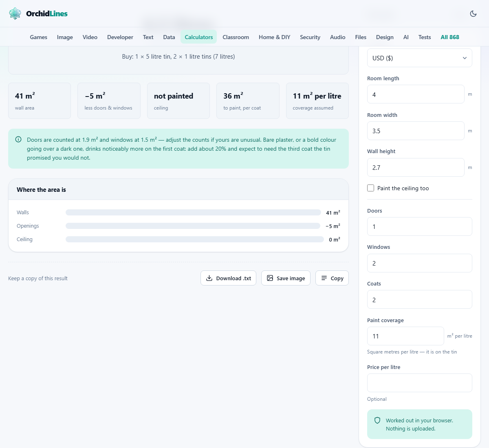Focus the Price per litre field

pos(420,383)
